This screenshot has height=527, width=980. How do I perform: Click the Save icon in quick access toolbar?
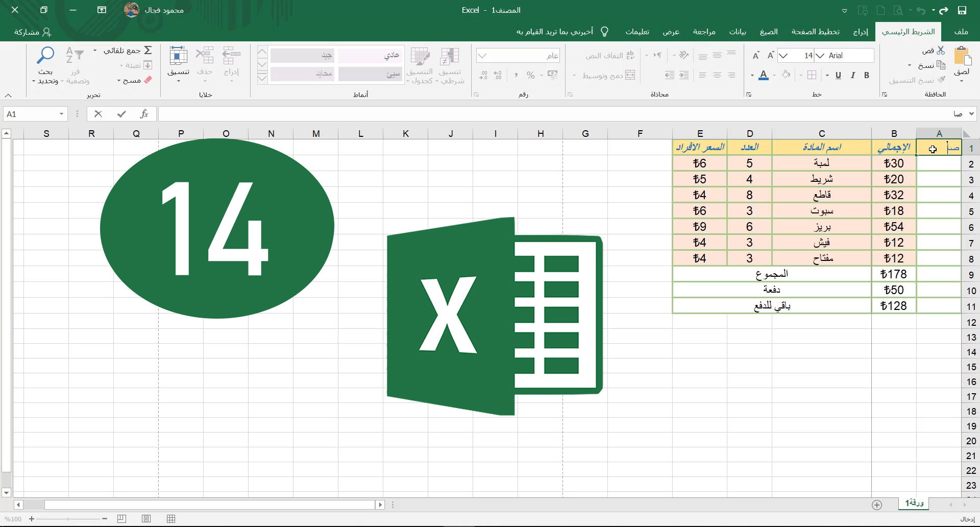[962, 10]
